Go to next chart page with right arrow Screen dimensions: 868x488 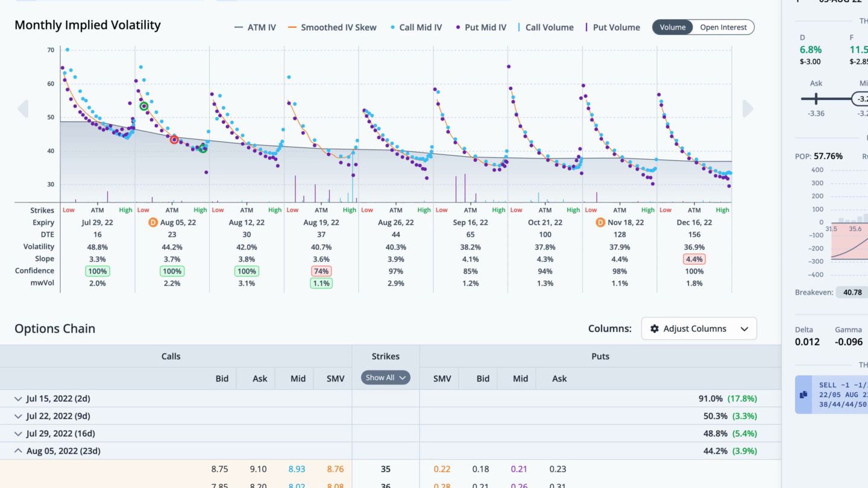748,108
